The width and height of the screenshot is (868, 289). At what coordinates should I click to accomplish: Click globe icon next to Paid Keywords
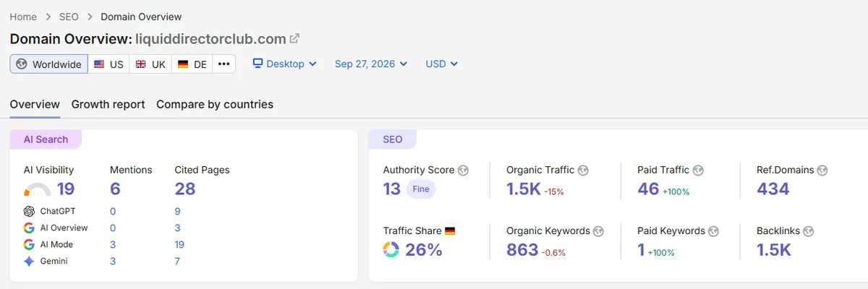click(714, 231)
